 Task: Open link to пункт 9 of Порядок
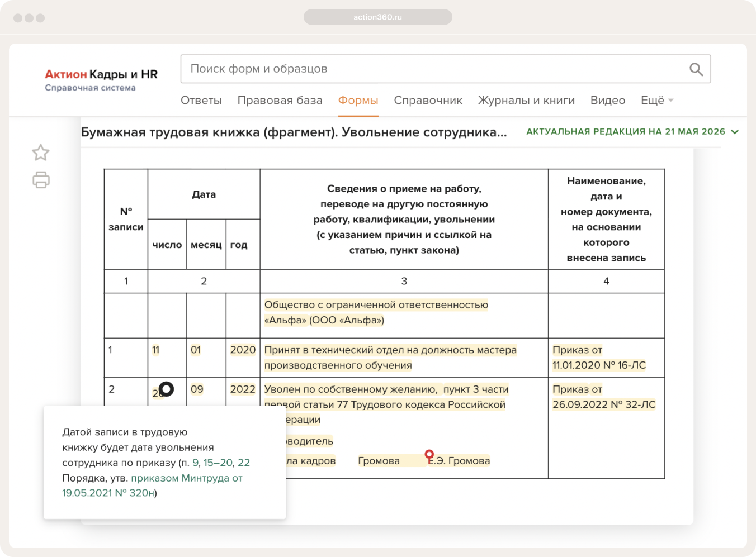[196, 463]
